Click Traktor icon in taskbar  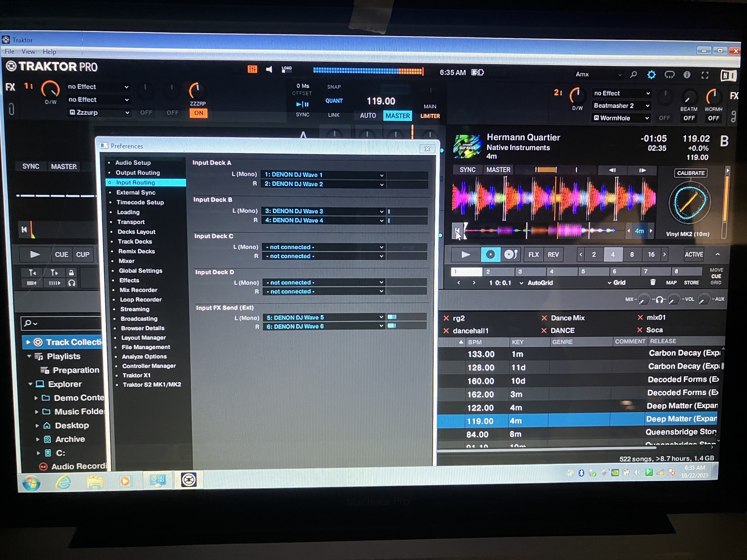pos(189,480)
